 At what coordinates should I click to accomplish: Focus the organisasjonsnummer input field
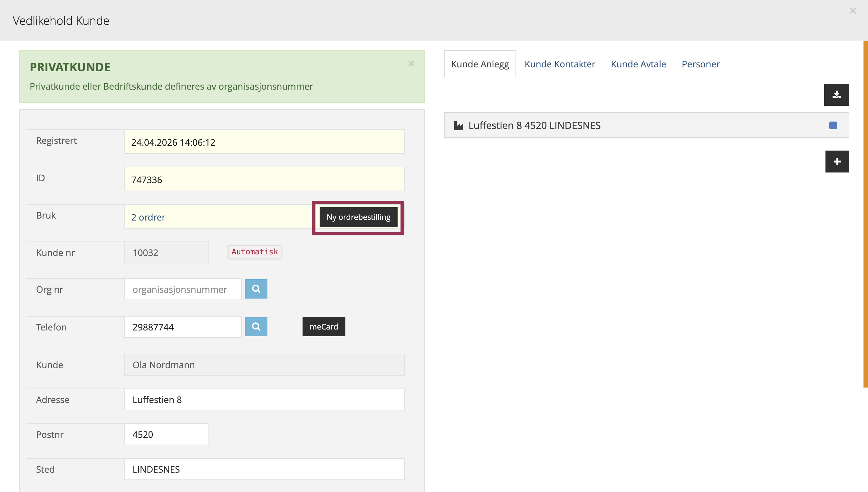point(183,289)
